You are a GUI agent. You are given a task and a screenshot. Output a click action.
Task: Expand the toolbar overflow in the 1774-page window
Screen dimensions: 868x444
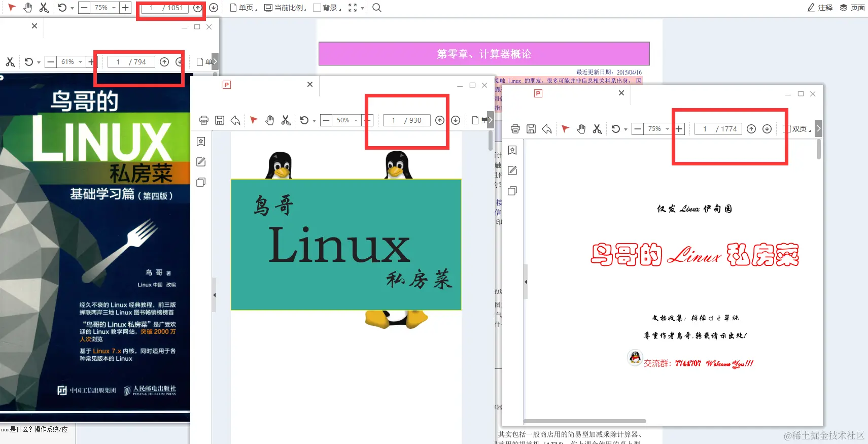[x=819, y=128]
